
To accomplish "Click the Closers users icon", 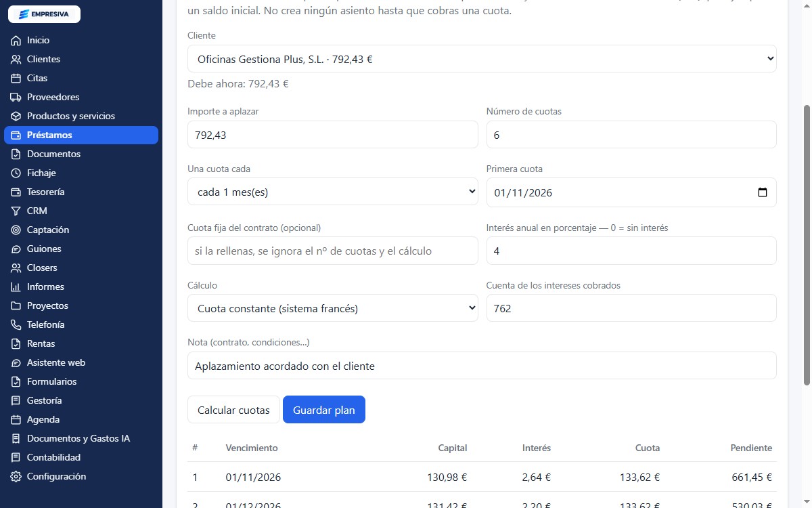I will (x=16, y=268).
